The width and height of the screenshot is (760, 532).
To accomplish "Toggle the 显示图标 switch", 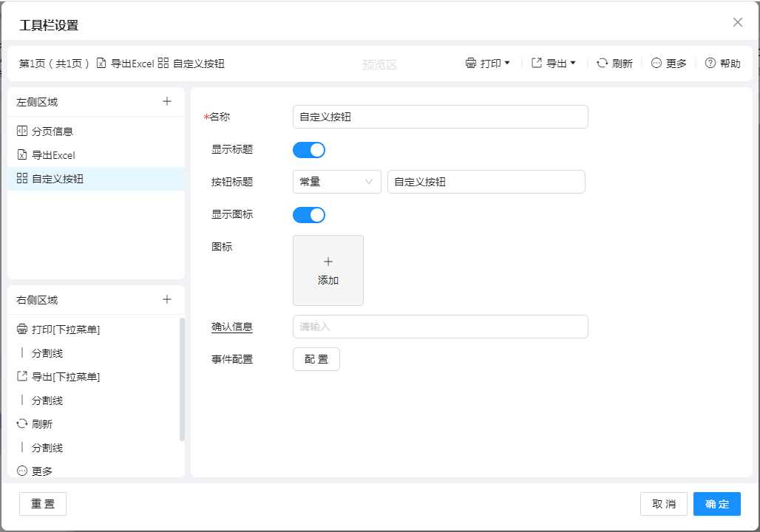I will [x=309, y=215].
